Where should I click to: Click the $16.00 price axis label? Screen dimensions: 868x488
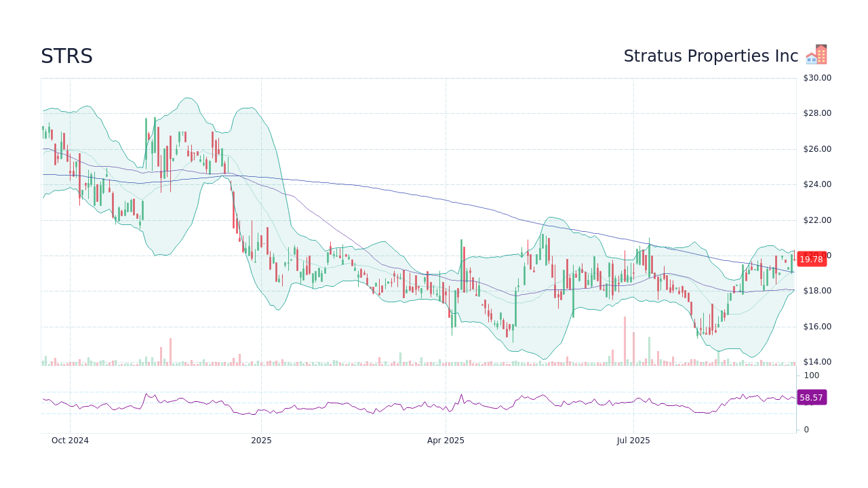coord(817,327)
